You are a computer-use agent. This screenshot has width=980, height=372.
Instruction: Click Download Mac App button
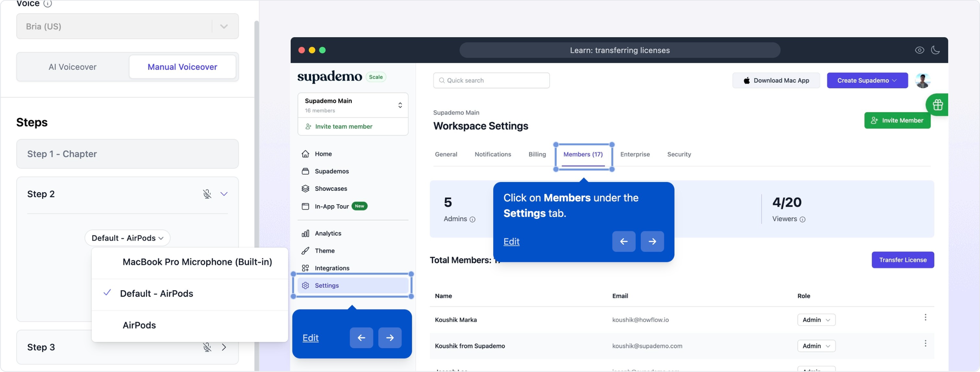pyautogui.click(x=776, y=80)
